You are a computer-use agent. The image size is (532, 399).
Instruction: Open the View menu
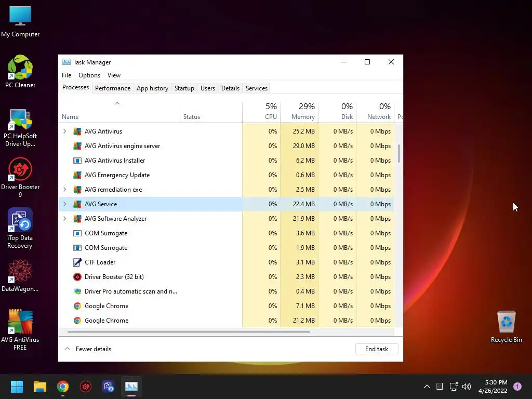(x=114, y=75)
